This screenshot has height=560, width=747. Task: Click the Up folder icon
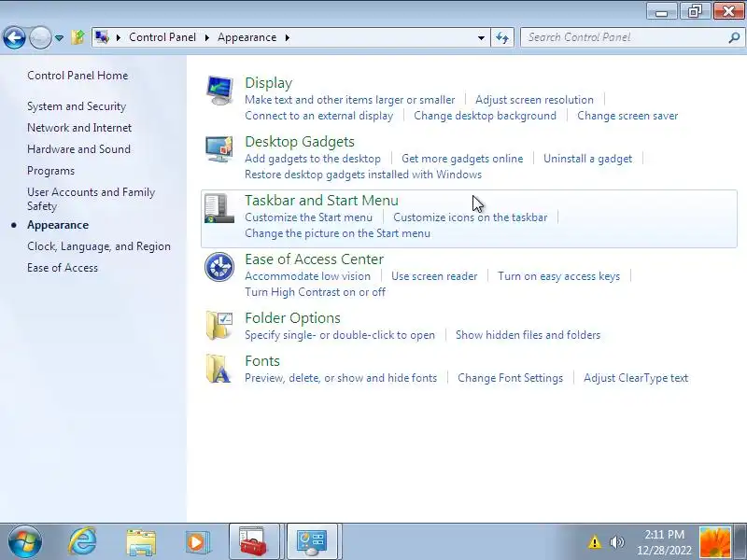click(78, 37)
